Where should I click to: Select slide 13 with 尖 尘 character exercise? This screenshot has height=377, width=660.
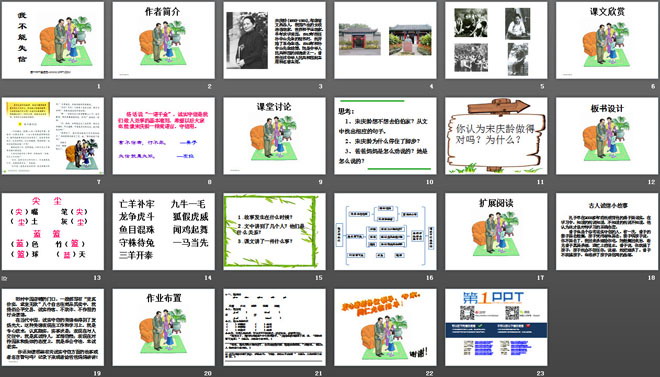coord(53,231)
